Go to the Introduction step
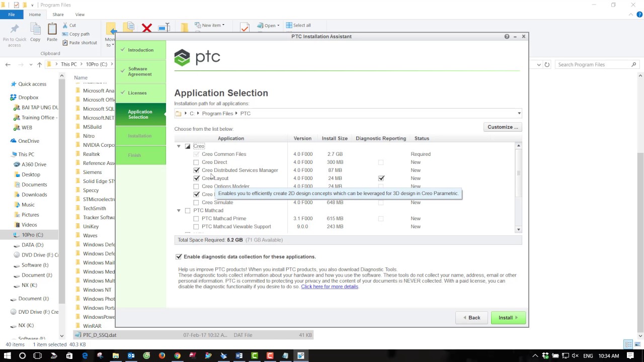644x362 pixels. pos(140,50)
